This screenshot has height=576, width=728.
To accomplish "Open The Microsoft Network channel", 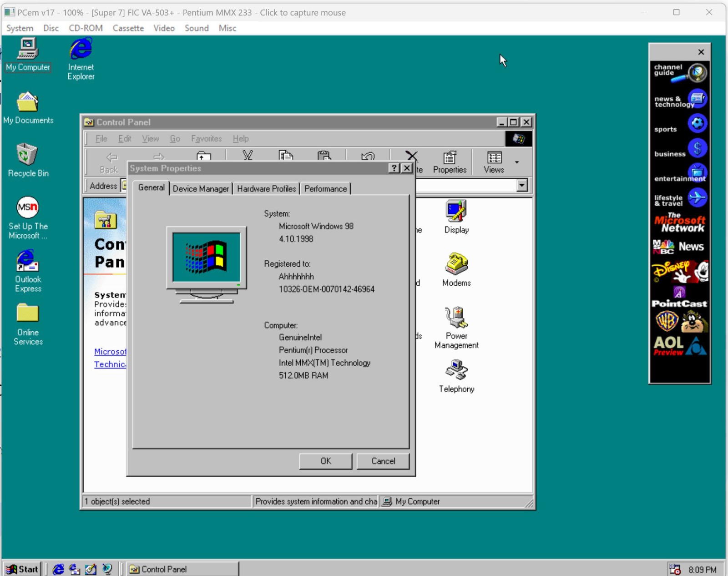I will (x=680, y=223).
